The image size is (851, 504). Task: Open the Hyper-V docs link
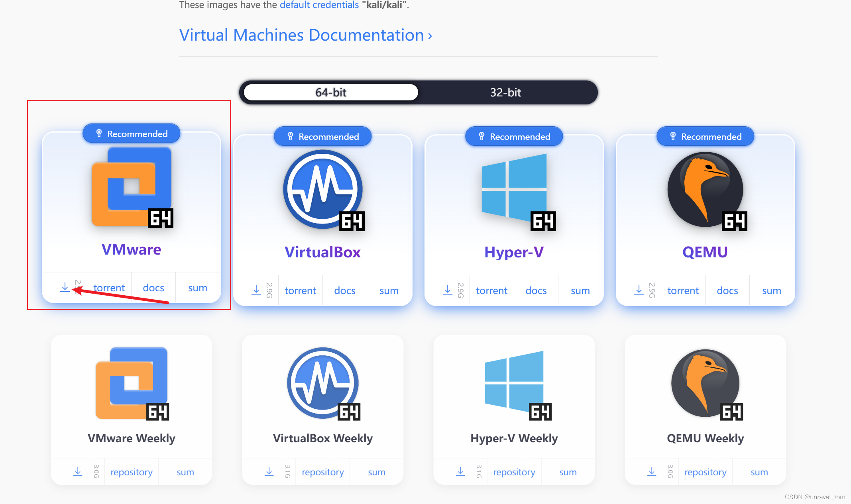(x=536, y=290)
